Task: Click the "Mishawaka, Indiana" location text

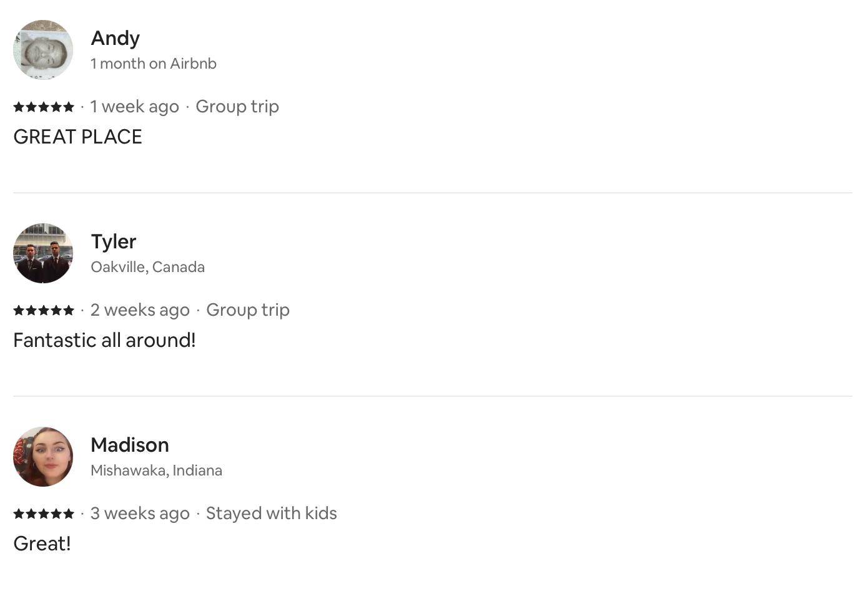Action: pos(157,470)
